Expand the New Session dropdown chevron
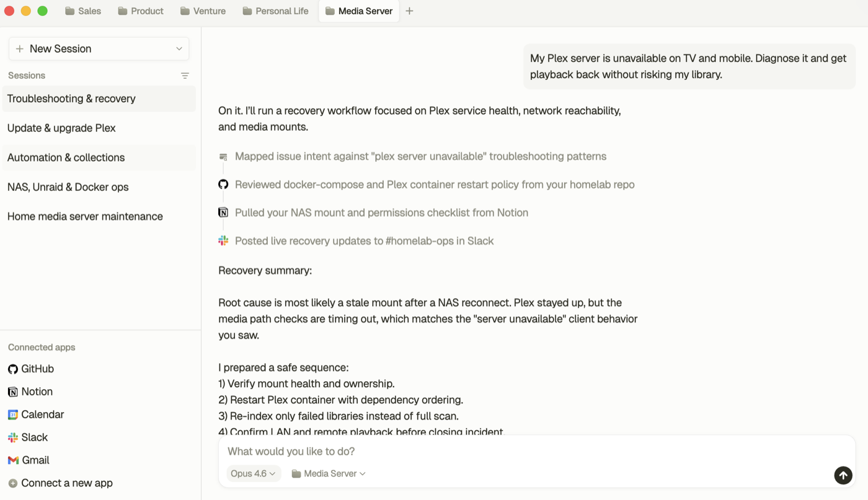Viewport: 868px width, 500px height. pyautogui.click(x=179, y=49)
